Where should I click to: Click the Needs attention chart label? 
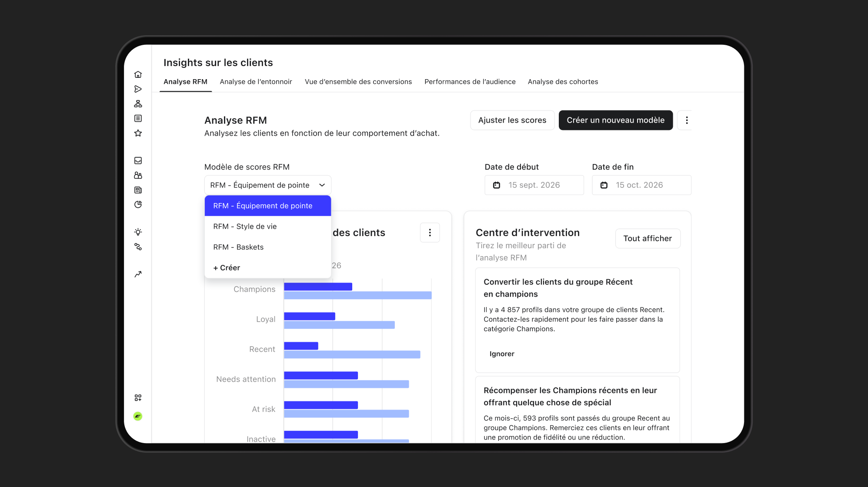tap(246, 379)
